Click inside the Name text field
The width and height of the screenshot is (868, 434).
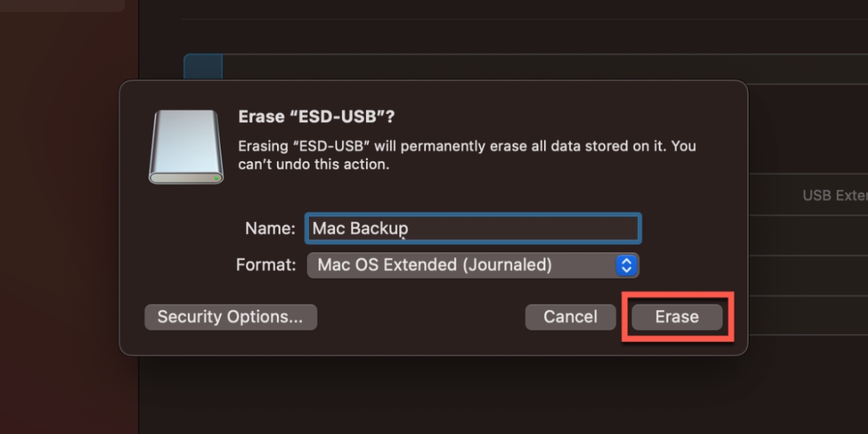[473, 228]
